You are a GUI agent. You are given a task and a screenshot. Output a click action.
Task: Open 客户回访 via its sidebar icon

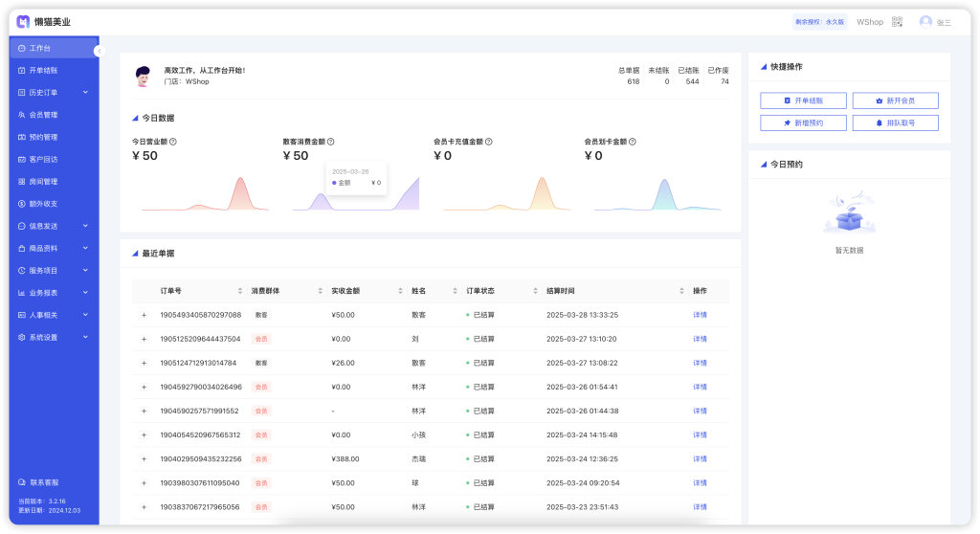click(x=22, y=160)
